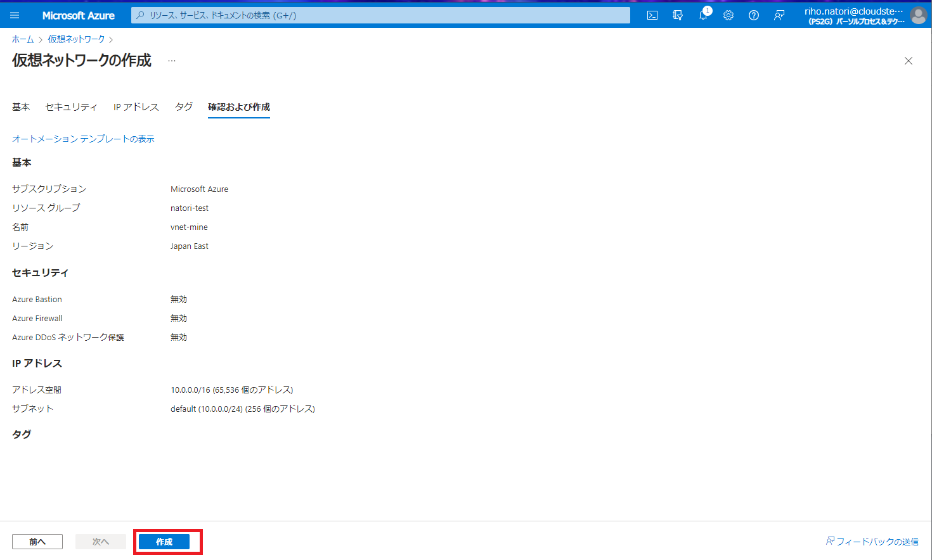Click name value vnet-mine
The width and height of the screenshot is (932, 560).
tap(189, 227)
